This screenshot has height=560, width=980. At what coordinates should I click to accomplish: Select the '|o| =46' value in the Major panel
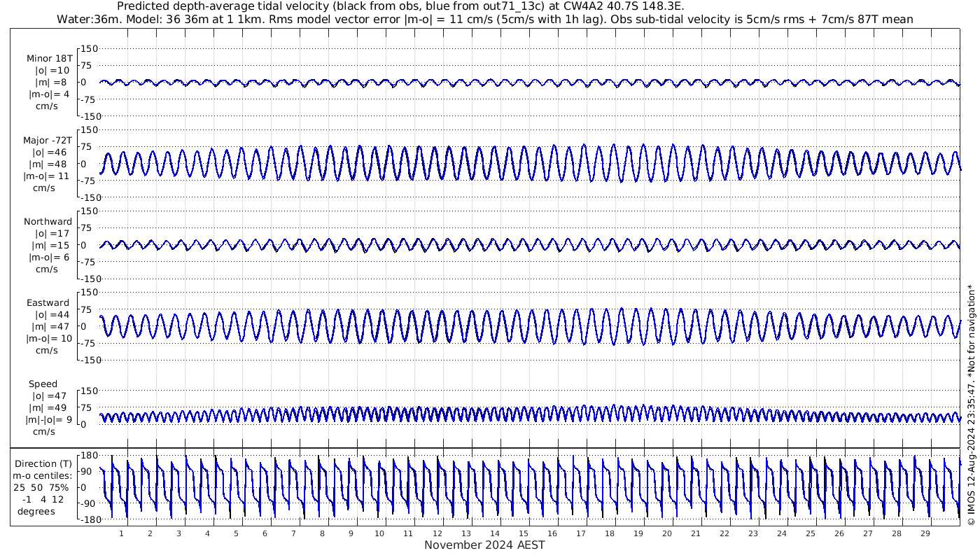[x=50, y=152]
